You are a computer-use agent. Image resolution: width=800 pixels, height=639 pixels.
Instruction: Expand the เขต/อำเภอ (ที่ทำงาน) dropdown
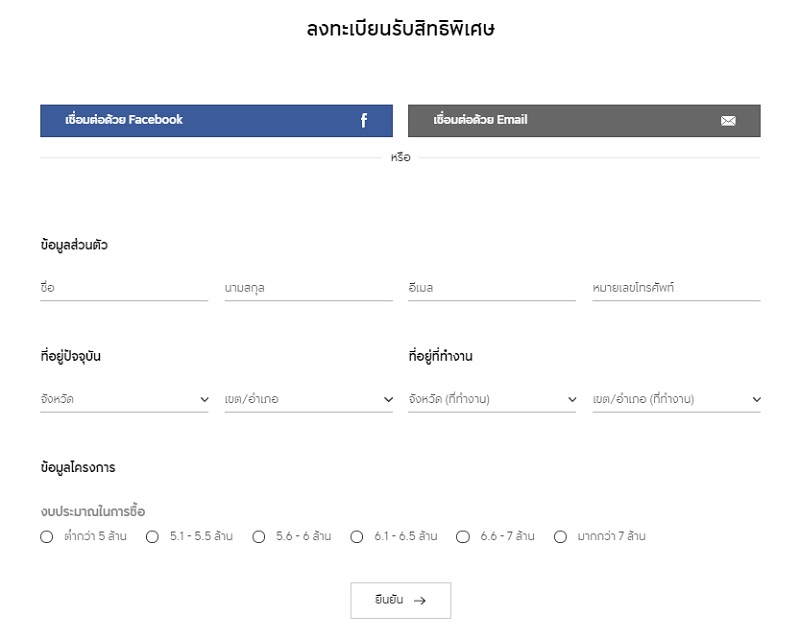tap(677, 399)
